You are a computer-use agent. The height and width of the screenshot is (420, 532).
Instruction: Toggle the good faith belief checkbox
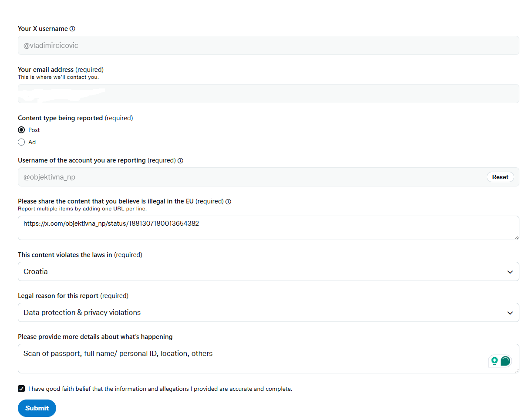[x=21, y=389]
